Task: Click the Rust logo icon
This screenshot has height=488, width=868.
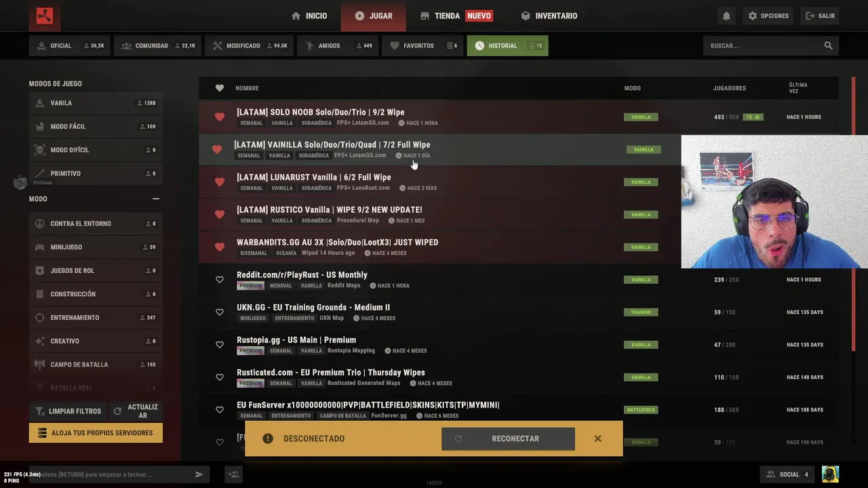Action: point(45,16)
